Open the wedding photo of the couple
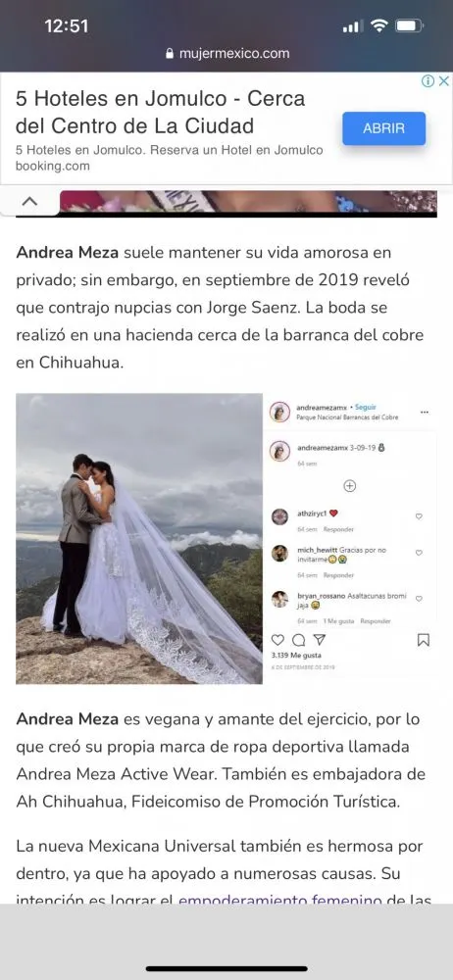The height and width of the screenshot is (980, 453). tap(139, 538)
